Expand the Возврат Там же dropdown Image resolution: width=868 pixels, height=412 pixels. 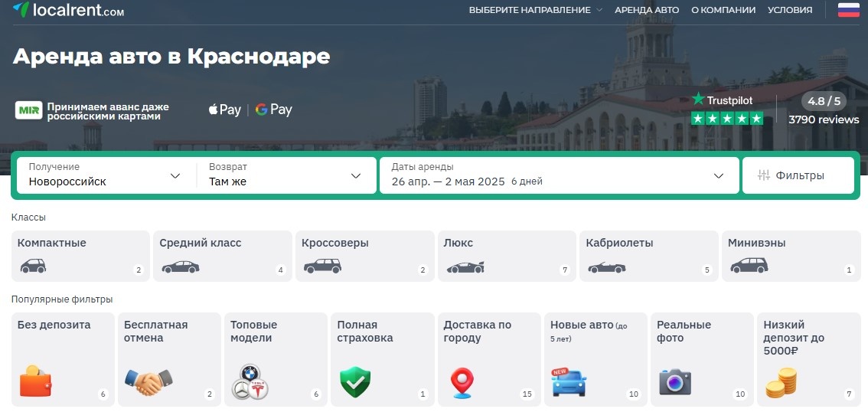point(286,175)
